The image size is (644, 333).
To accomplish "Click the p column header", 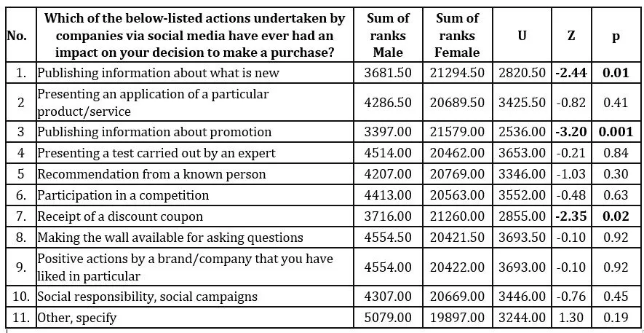I will [615, 35].
